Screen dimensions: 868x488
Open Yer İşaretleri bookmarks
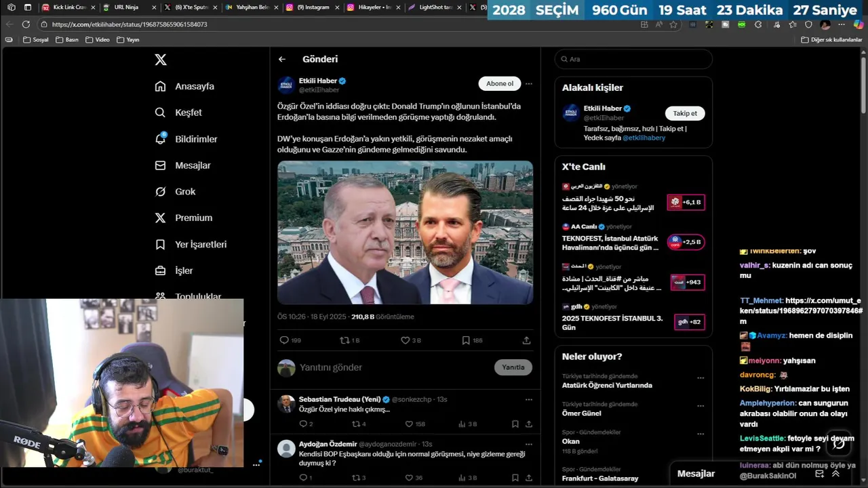(x=191, y=244)
